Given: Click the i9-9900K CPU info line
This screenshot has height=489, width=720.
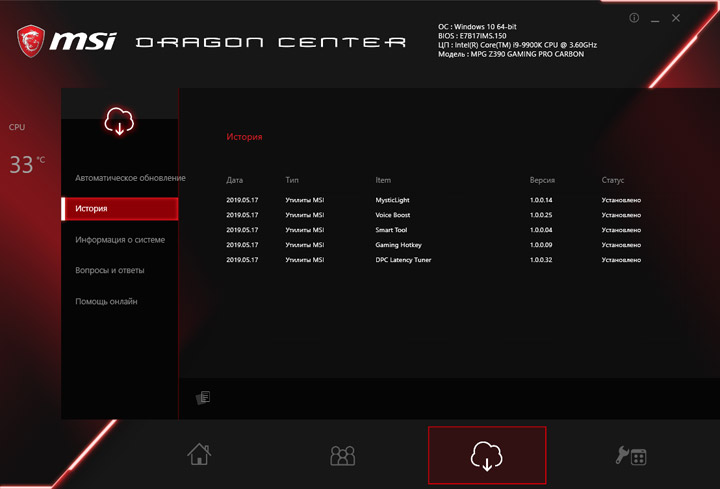Looking at the screenshot, I should click(x=518, y=45).
